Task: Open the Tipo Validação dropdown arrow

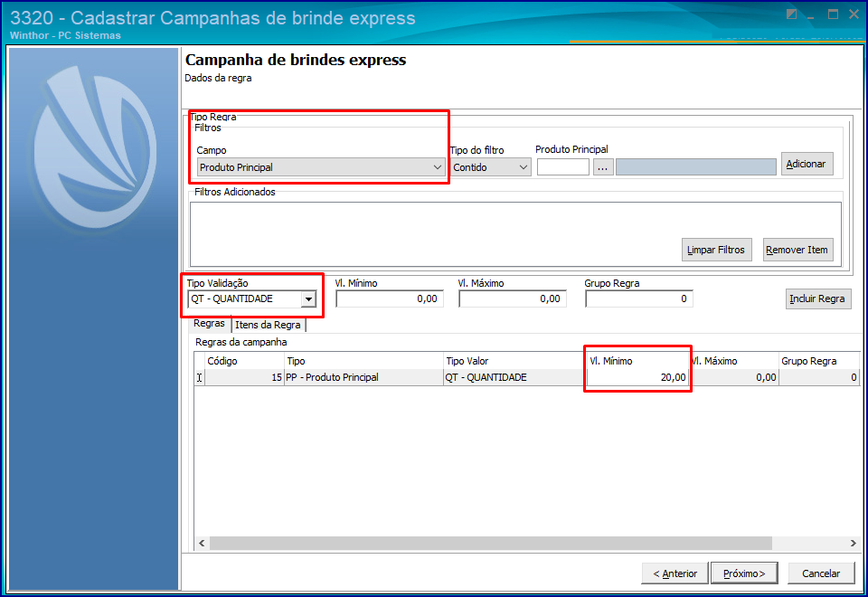Action: [x=308, y=299]
